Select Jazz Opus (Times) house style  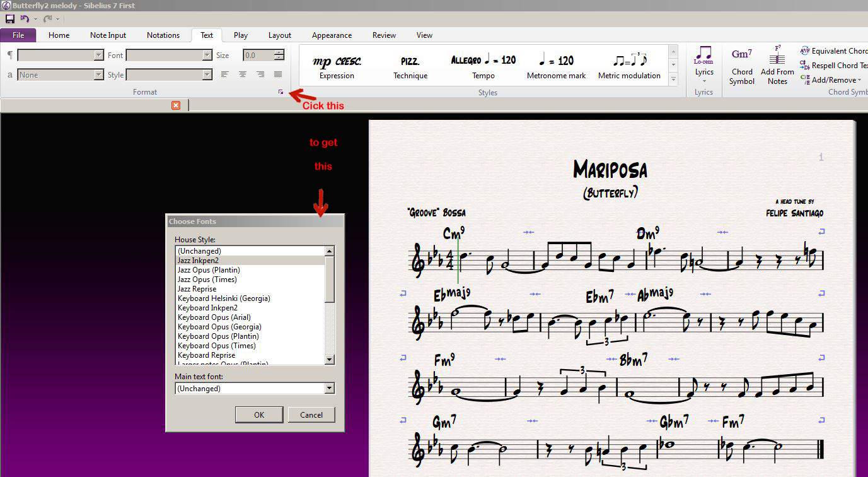click(x=250, y=280)
